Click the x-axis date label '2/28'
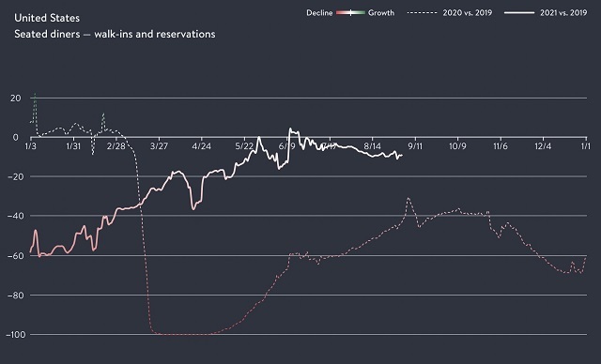The width and height of the screenshot is (601, 364). pyautogui.click(x=116, y=146)
